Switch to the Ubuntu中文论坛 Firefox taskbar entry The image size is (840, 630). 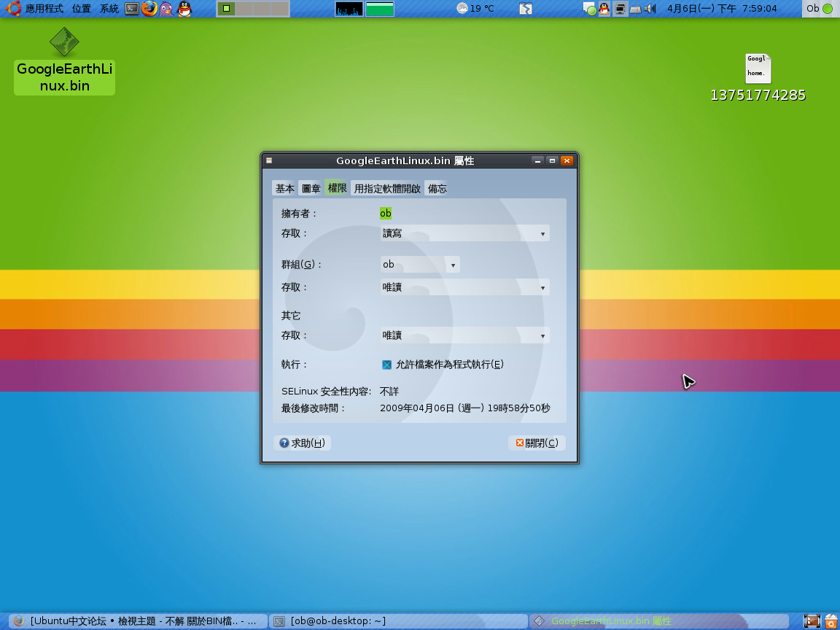click(139, 621)
